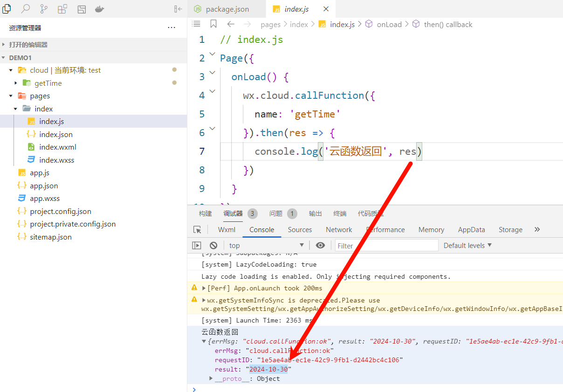Fold the callFunction block at line 4
563x392 pixels.
pyautogui.click(x=213, y=91)
